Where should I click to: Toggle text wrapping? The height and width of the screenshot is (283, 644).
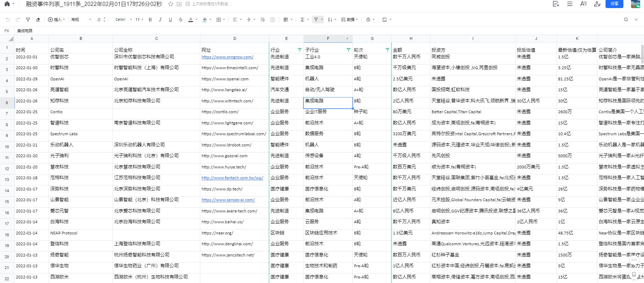point(263,20)
